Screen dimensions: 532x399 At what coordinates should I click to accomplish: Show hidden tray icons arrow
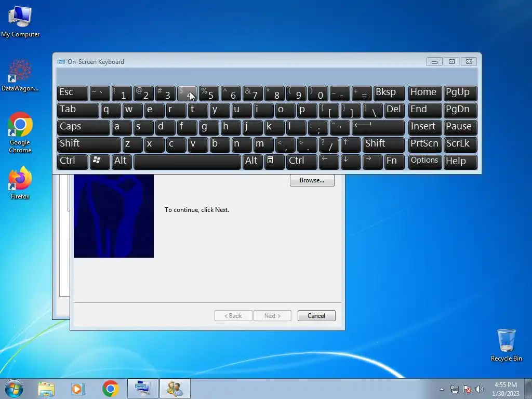[x=442, y=389]
